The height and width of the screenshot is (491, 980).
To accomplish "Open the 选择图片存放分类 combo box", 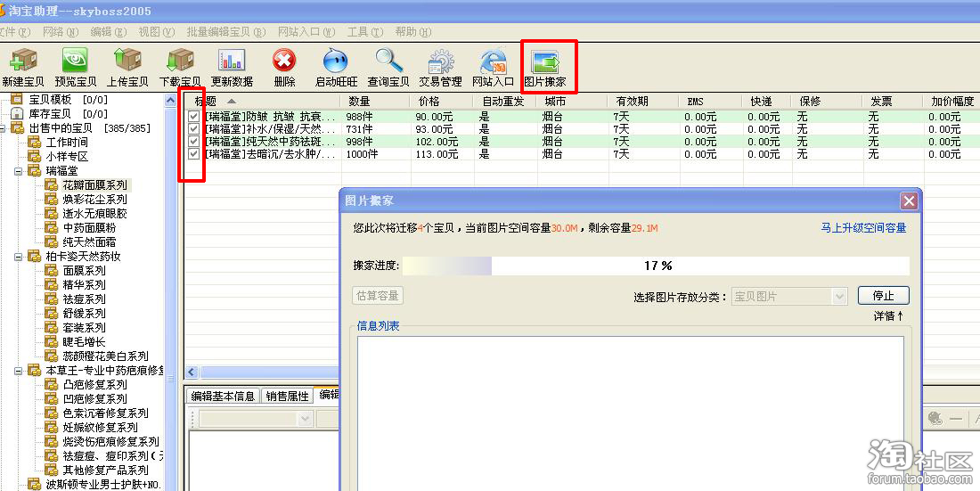I will point(788,297).
